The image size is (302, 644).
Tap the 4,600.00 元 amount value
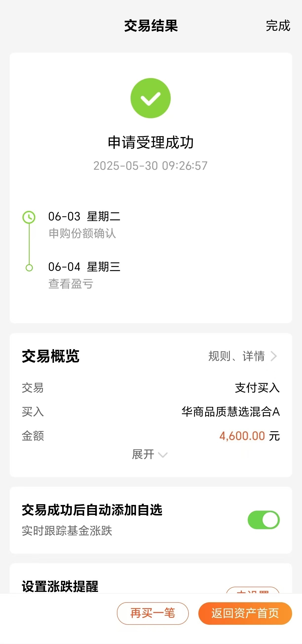pos(249,436)
